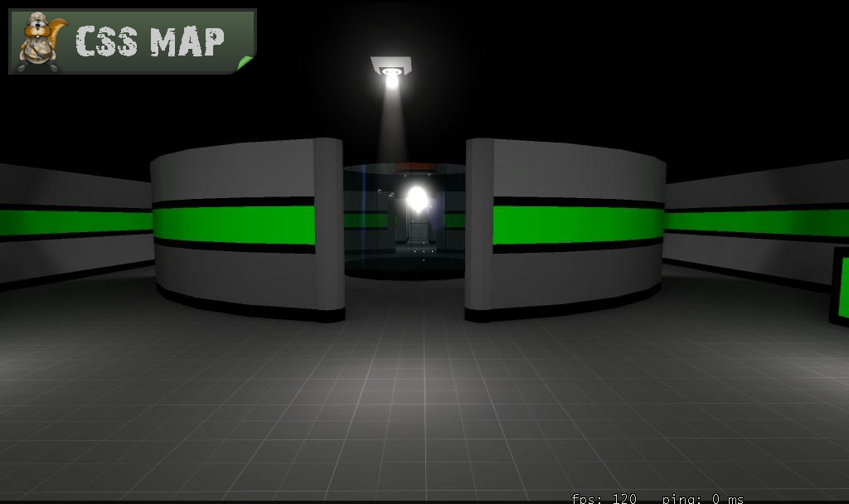This screenshot has width=849, height=504.
Task: Click the beaver mascot icon
Action: click(41, 41)
